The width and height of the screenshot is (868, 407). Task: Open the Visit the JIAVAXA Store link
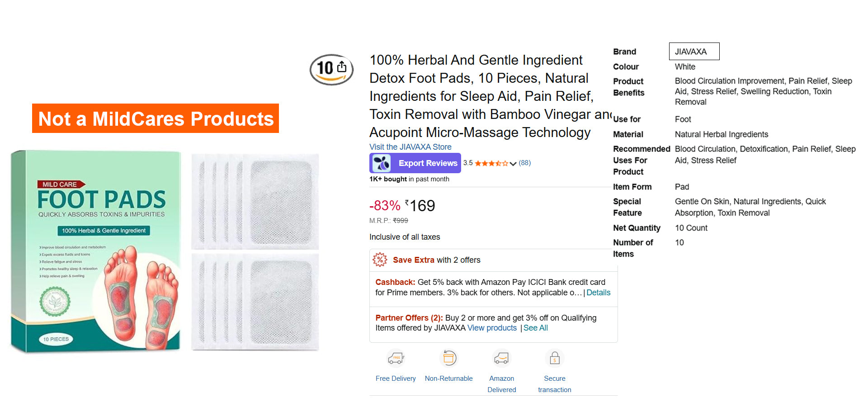point(410,147)
